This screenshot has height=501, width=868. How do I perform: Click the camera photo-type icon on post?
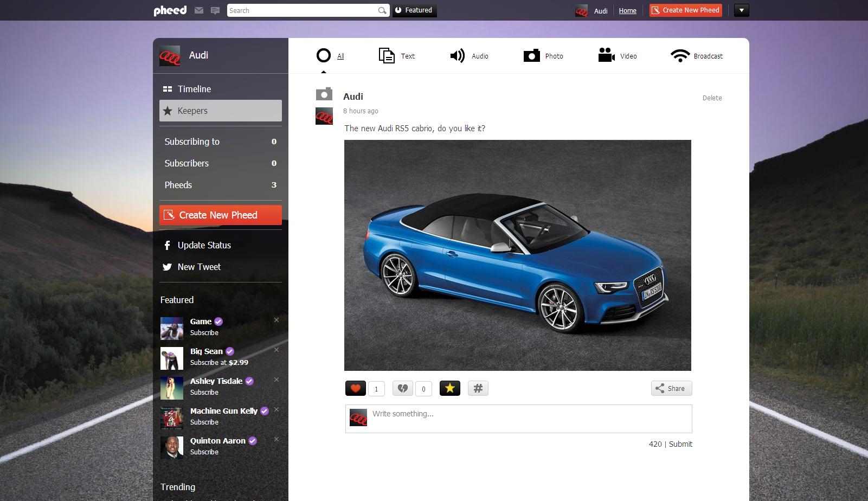(324, 94)
